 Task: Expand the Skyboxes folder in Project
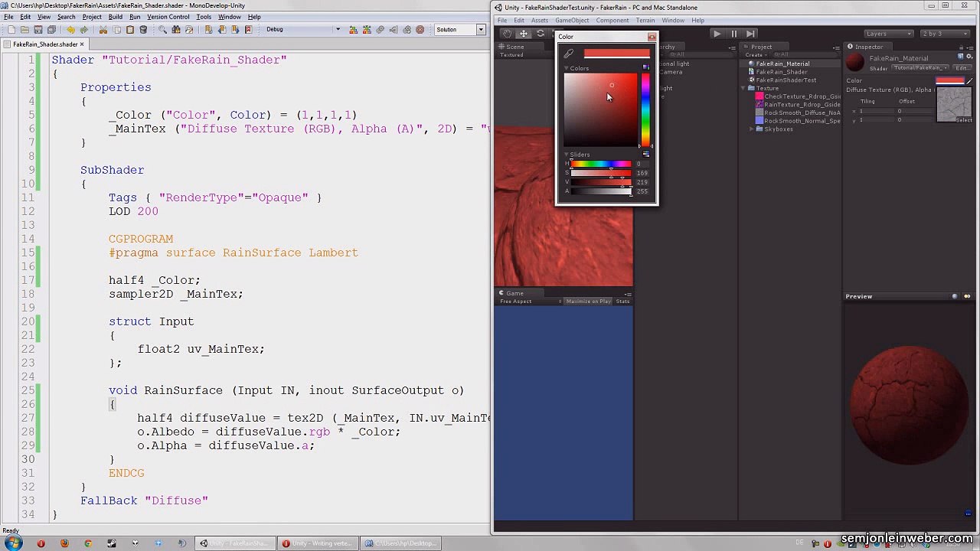752,129
